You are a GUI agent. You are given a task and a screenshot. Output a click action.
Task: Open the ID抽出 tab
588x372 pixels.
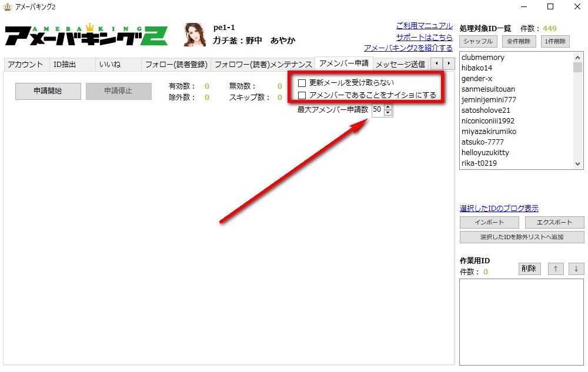click(x=65, y=65)
